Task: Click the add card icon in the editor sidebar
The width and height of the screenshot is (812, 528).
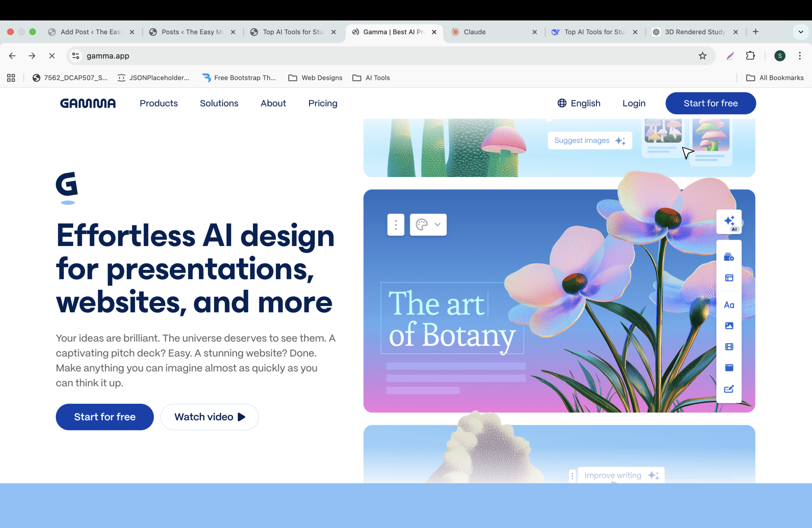Action: click(729, 257)
